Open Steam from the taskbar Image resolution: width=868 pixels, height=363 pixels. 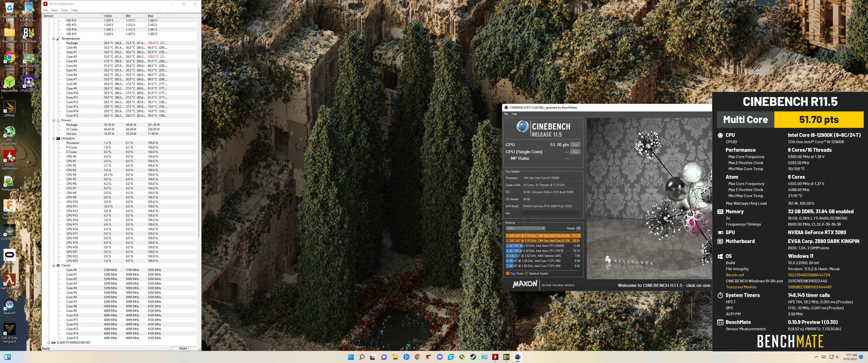tap(473, 357)
